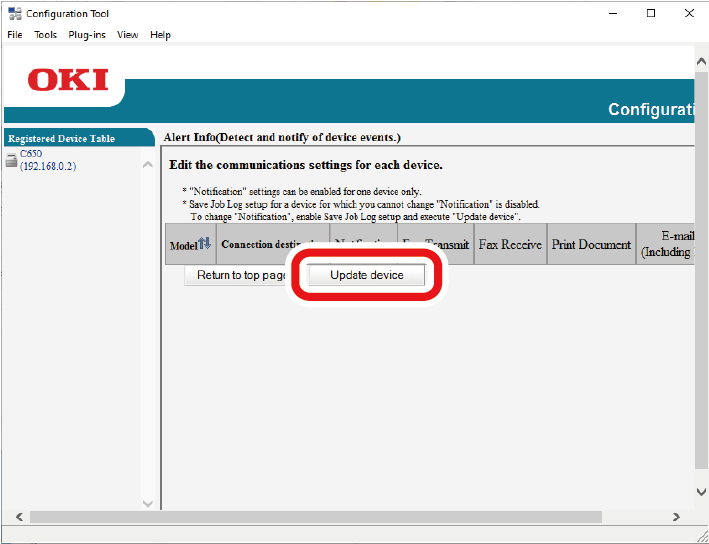The width and height of the screenshot is (709, 544).
Task: Open the Tools menu
Action: coord(45,35)
